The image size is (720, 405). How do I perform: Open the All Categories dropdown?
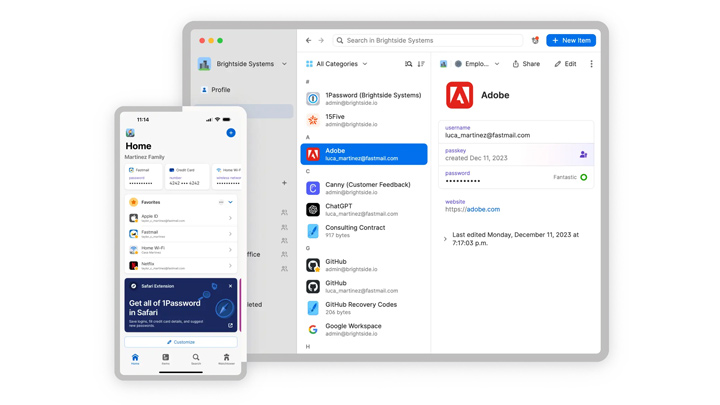[337, 64]
